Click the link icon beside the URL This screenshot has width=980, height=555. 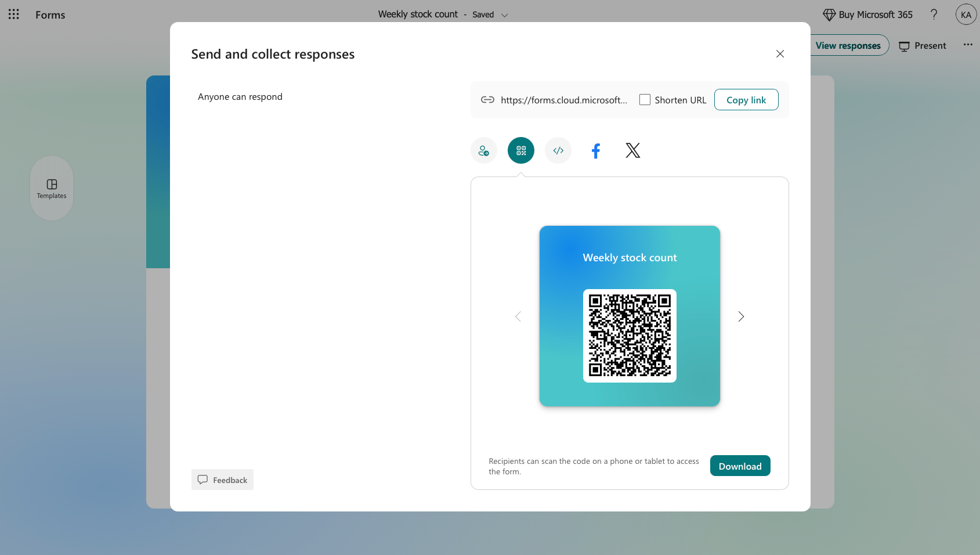point(487,100)
